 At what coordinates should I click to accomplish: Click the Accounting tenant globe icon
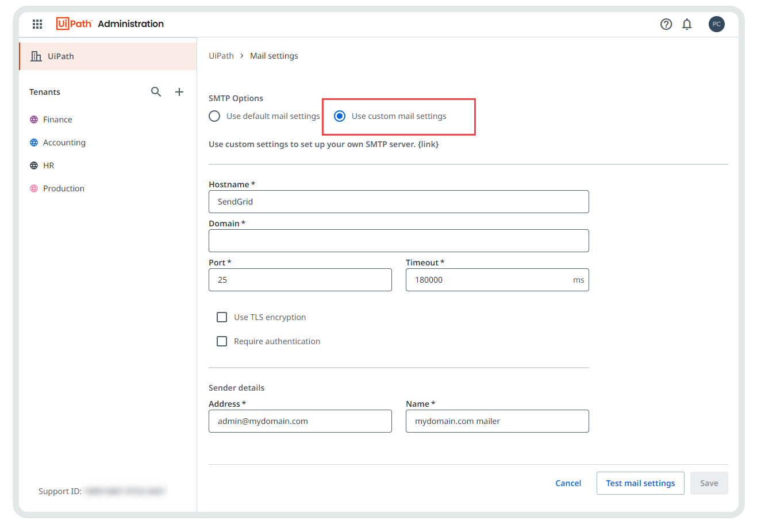click(33, 142)
